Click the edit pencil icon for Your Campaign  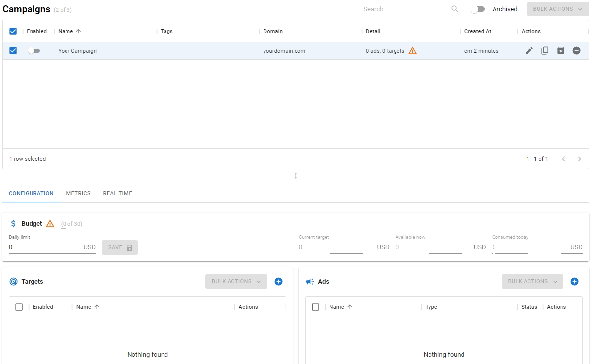coord(529,51)
